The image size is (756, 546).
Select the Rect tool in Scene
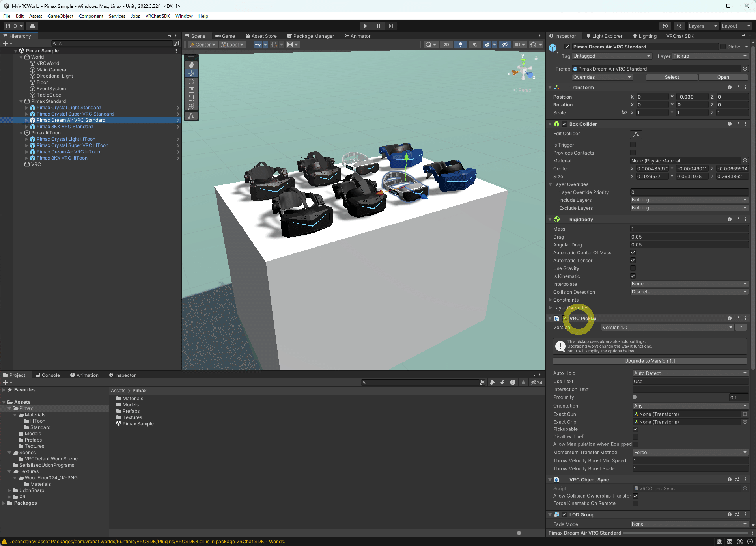tap(191, 98)
